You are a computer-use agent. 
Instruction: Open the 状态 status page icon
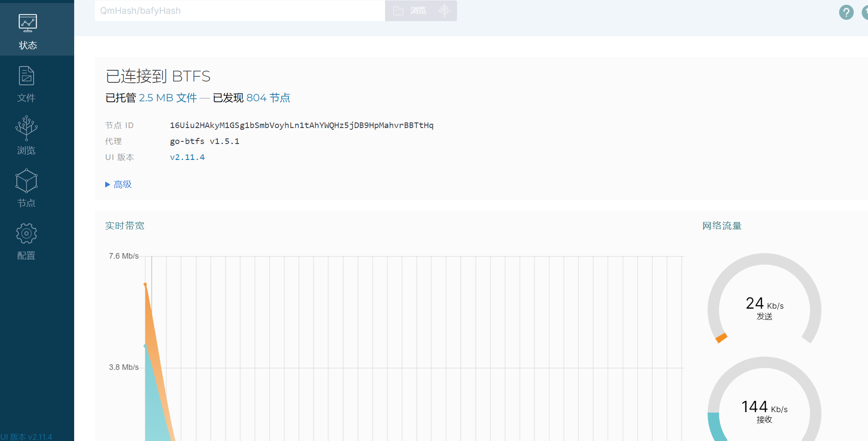pos(28,23)
